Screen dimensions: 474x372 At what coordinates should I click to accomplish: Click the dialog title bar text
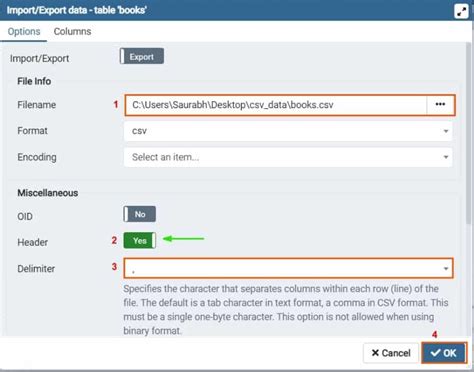[x=77, y=10]
